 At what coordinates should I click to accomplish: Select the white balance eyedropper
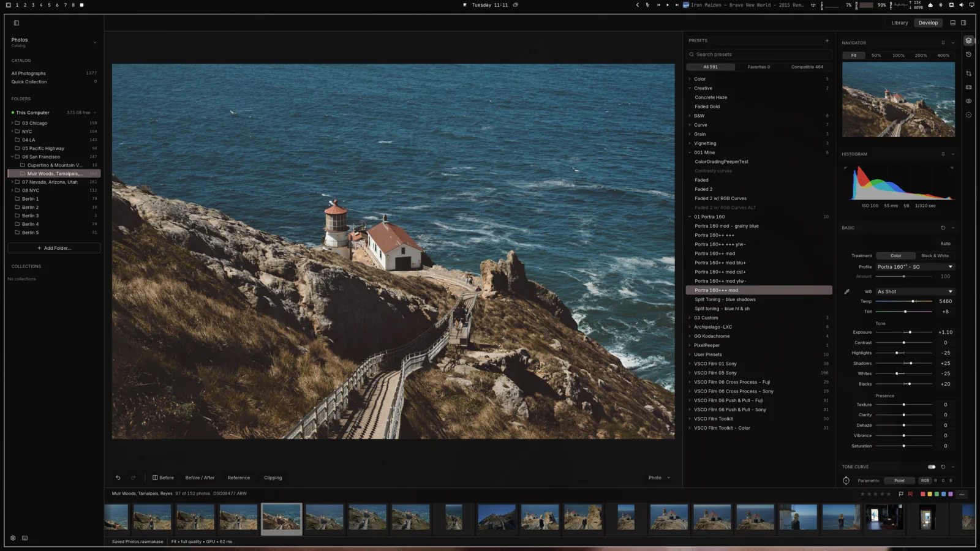847,291
